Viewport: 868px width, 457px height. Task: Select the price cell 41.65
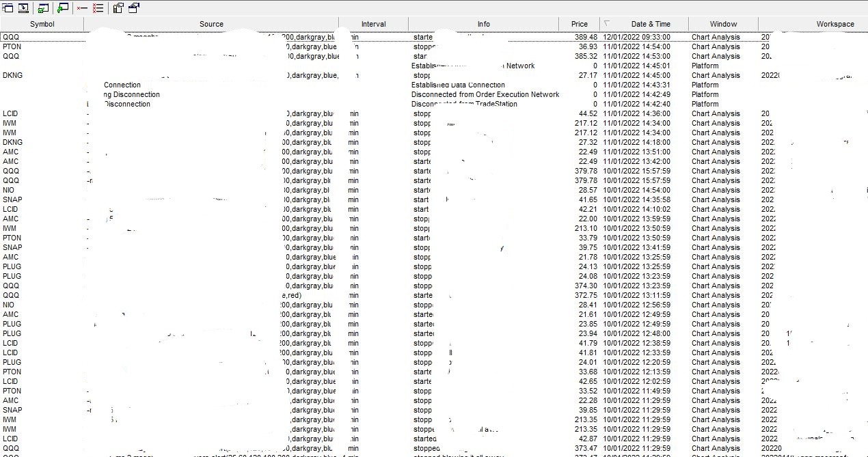click(x=588, y=199)
